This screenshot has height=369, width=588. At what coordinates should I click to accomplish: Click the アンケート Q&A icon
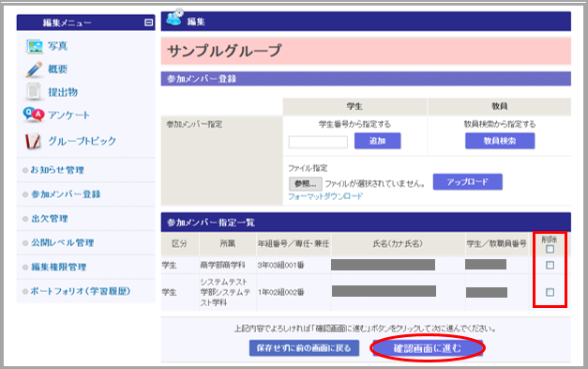click(34, 115)
